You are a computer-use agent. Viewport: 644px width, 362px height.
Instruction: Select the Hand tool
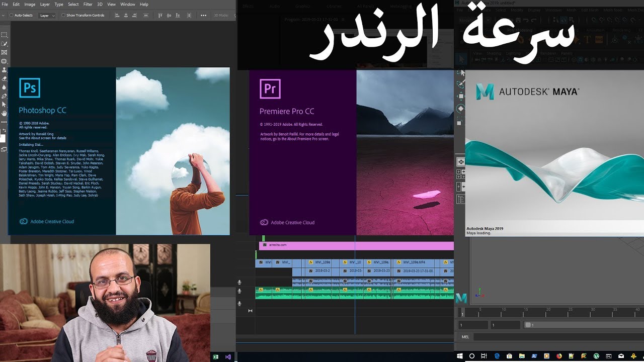point(4,113)
